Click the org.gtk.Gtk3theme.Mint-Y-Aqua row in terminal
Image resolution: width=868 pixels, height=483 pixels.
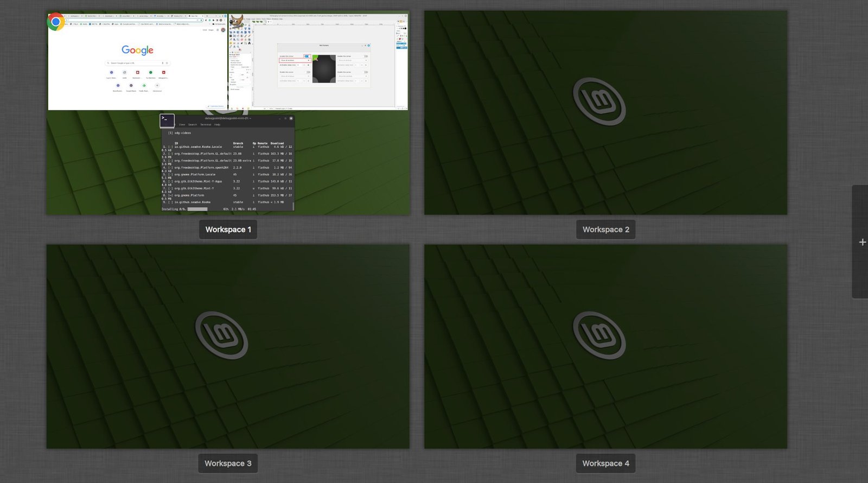(227, 181)
